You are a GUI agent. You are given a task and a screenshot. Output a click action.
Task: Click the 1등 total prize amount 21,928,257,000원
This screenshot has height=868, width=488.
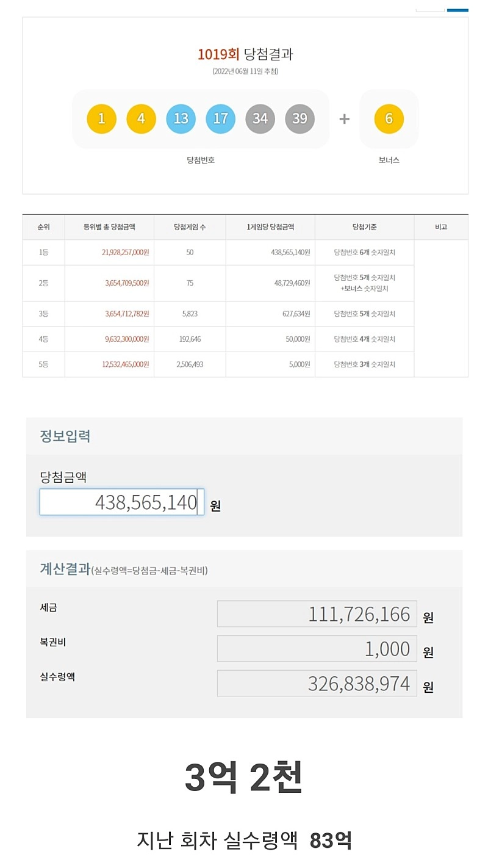click(125, 252)
